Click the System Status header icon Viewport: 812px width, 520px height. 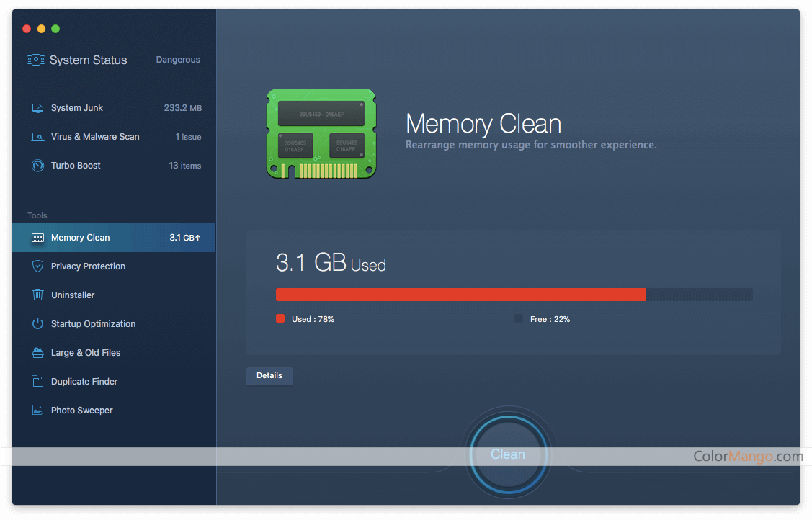[x=36, y=60]
